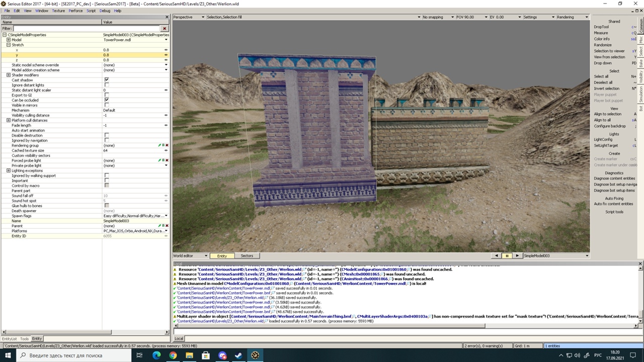Enable the Ignored by navigation checkbox

pyautogui.click(x=107, y=140)
